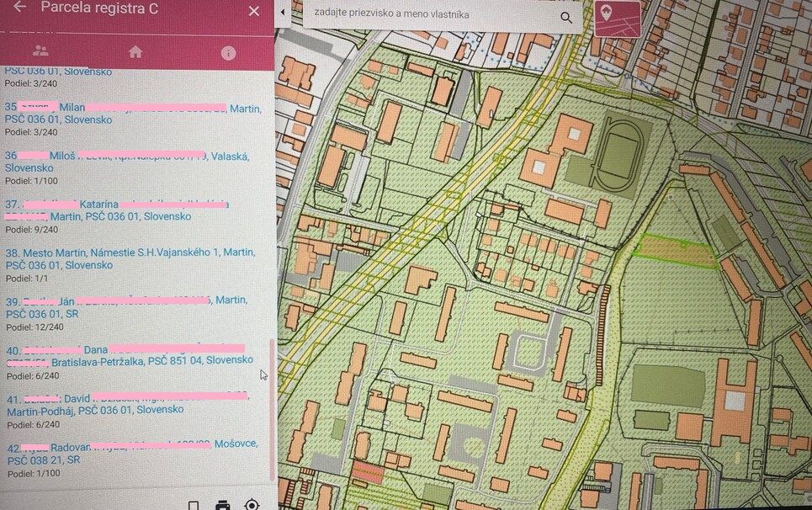The width and height of the screenshot is (812, 510).
Task: Click the printer icon to print
Action: (x=222, y=505)
